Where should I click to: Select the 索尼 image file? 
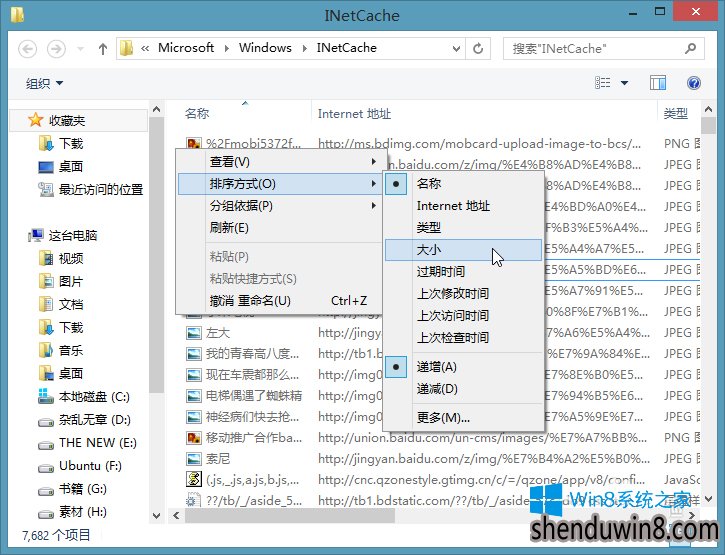208,459
